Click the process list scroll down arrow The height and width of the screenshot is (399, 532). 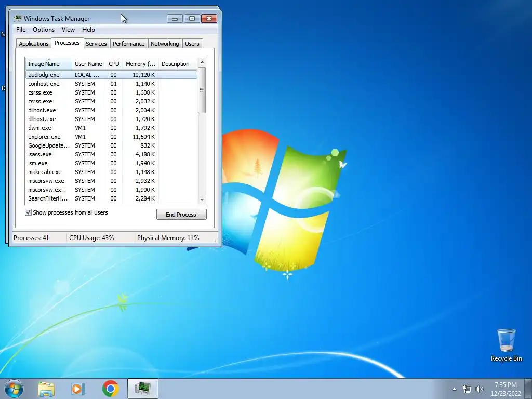[202, 200]
